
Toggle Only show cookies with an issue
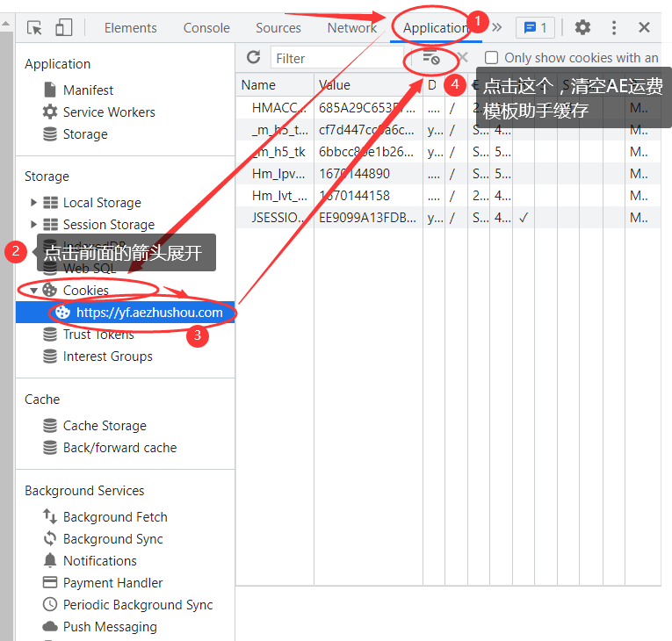coord(491,57)
